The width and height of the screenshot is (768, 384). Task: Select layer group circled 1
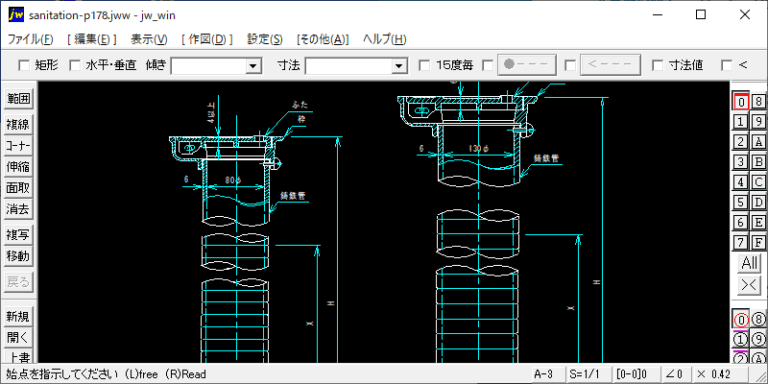tap(741, 339)
